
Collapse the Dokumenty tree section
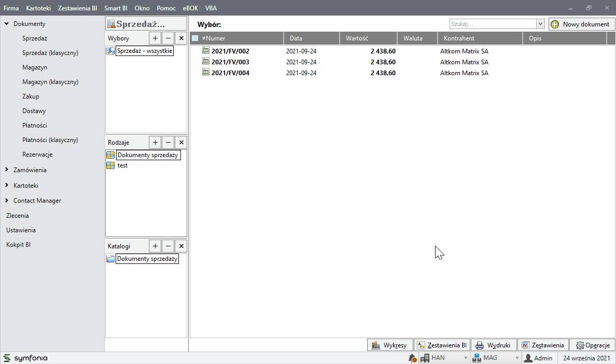tap(7, 24)
